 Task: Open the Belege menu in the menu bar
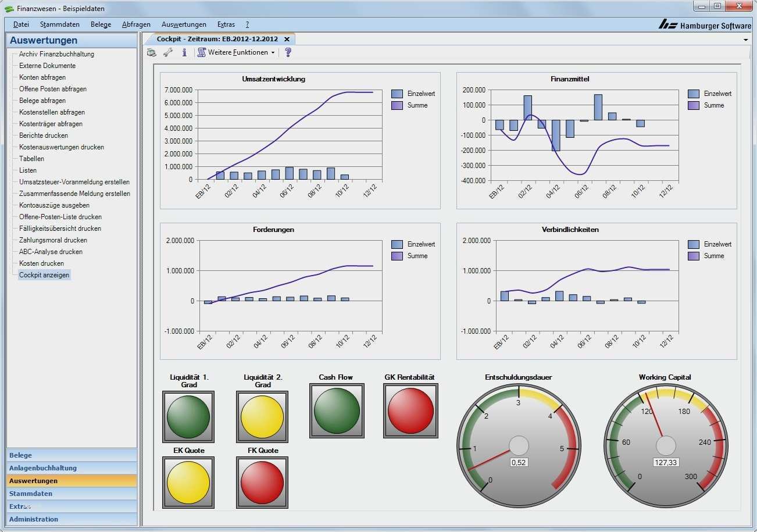click(x=101, y=24)
